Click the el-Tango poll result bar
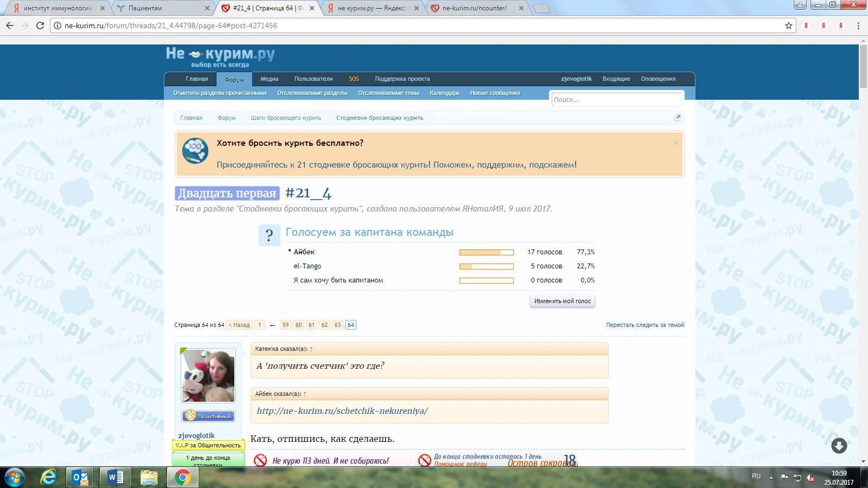 tap(487, 266)
